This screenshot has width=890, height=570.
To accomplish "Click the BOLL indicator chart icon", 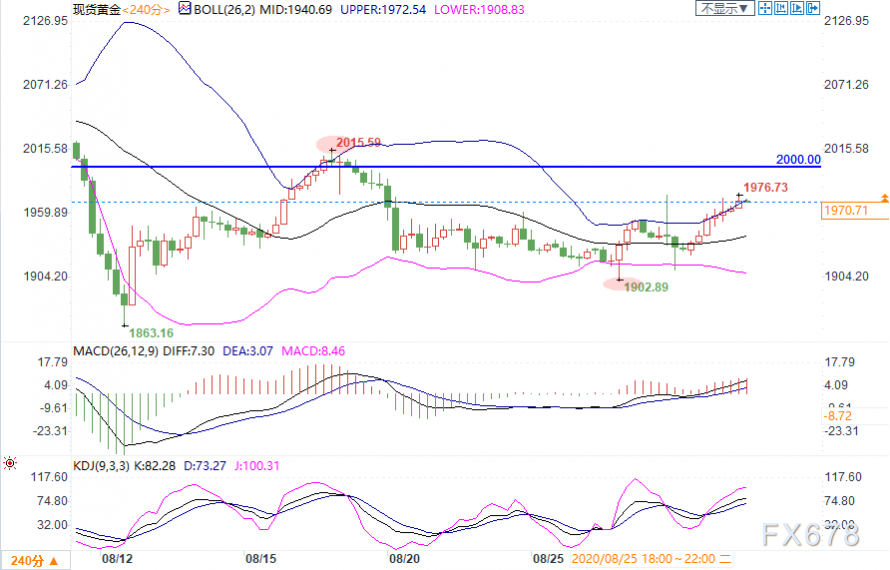I will 185,9.
